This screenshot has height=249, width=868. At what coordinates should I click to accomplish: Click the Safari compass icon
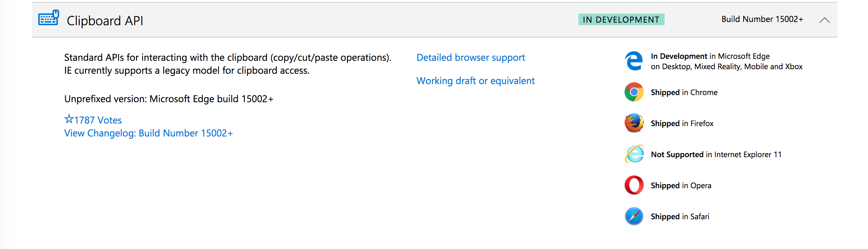click(x=634, y=216)
